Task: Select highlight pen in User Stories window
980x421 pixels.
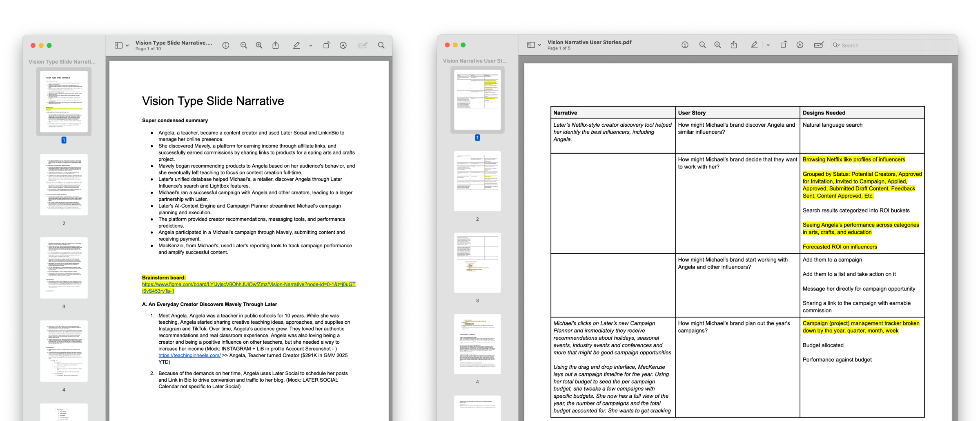Action: point(754,45)
